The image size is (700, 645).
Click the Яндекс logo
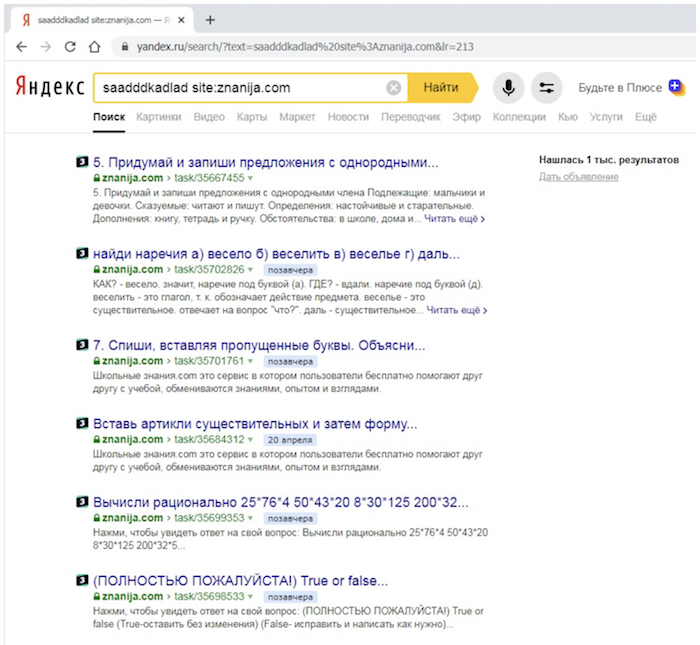(50, 87)
